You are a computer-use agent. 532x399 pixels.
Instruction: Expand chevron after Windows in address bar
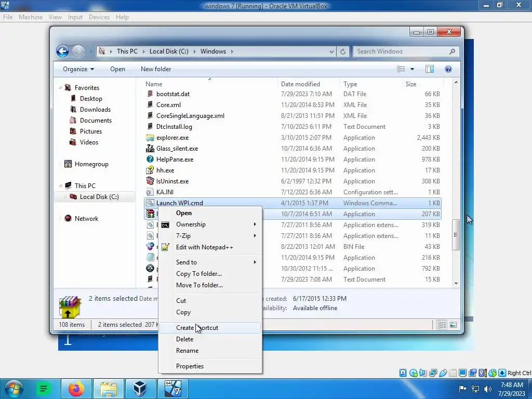232,51
